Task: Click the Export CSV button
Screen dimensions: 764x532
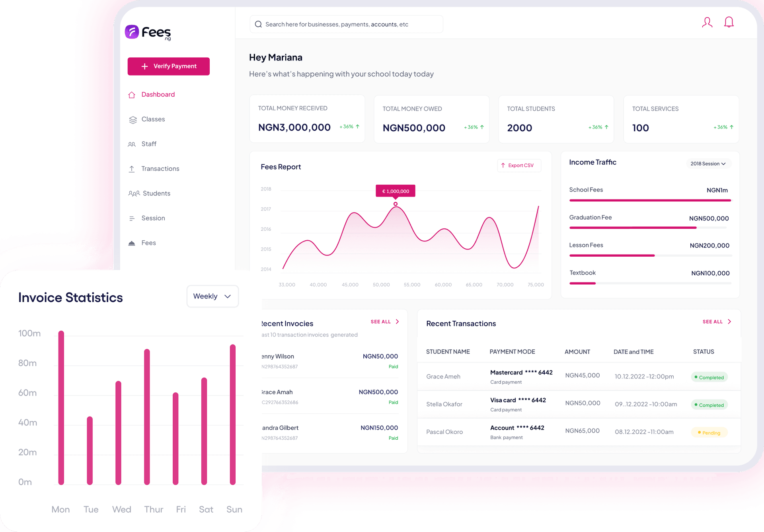Action: click(519, 166)
